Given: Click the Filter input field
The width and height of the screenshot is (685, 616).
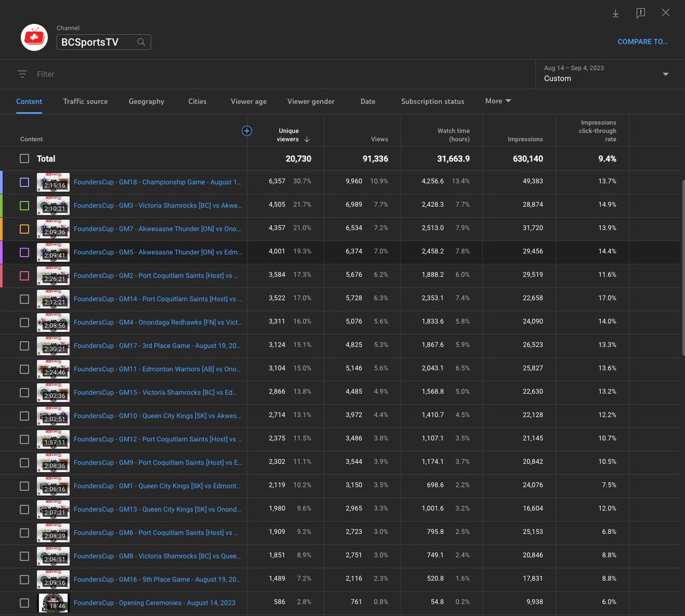Looking at the screenshot, I should 283,74.
